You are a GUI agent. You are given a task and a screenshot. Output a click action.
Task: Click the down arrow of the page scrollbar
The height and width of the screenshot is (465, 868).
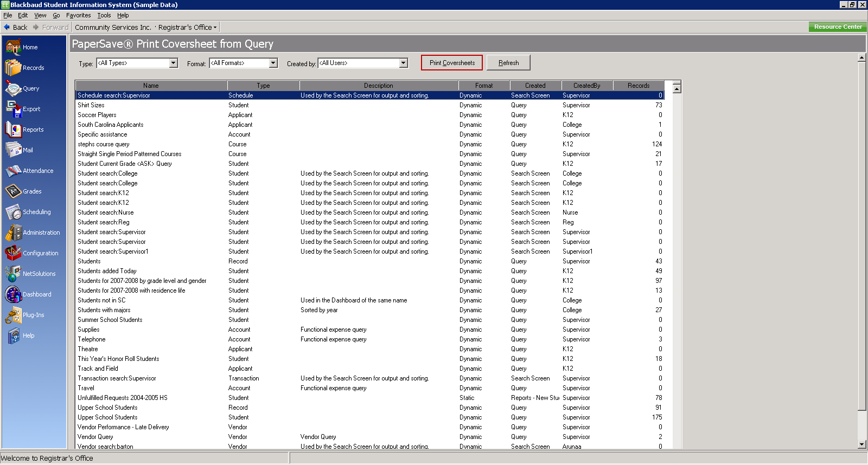(x=862, y=444)
